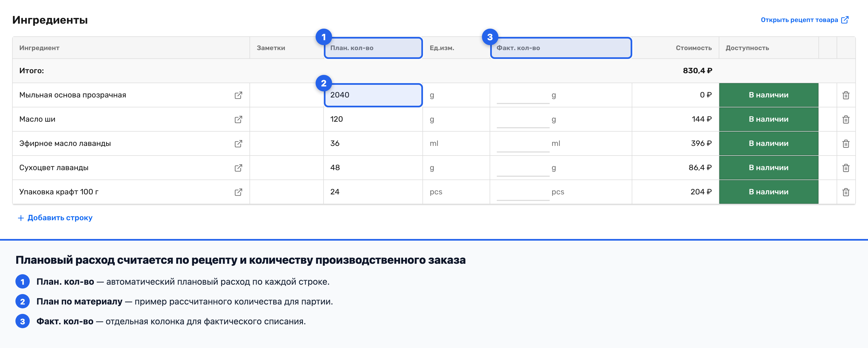Viewport: 868px width, 348px height.
Task: Open Мыльная основа прозрачная external link icon
Action: coord(238,95)
